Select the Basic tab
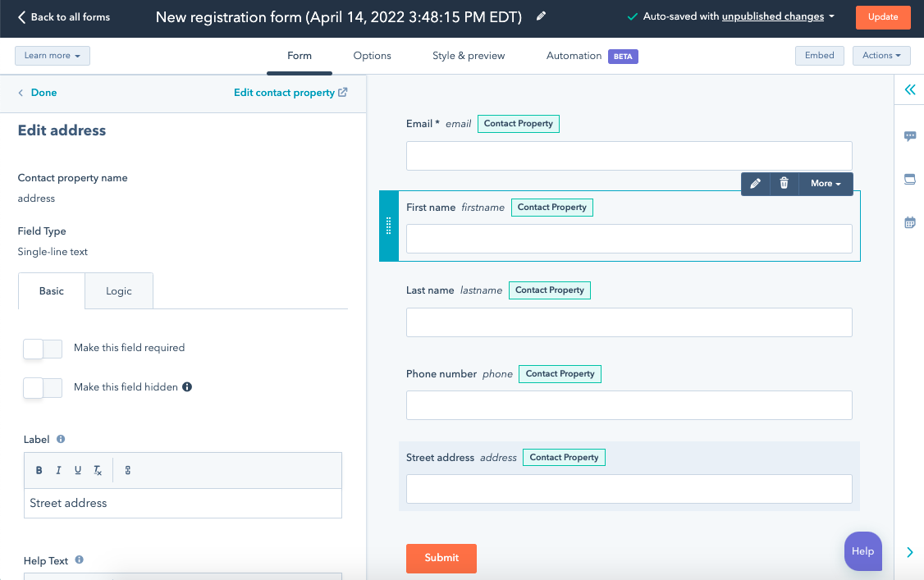 [x=51, y=291]
